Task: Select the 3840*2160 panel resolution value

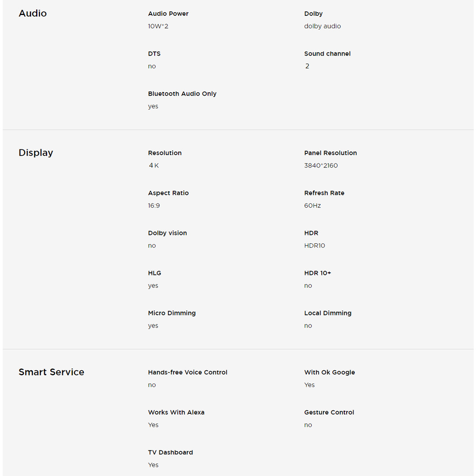Action: click(321, 166)
